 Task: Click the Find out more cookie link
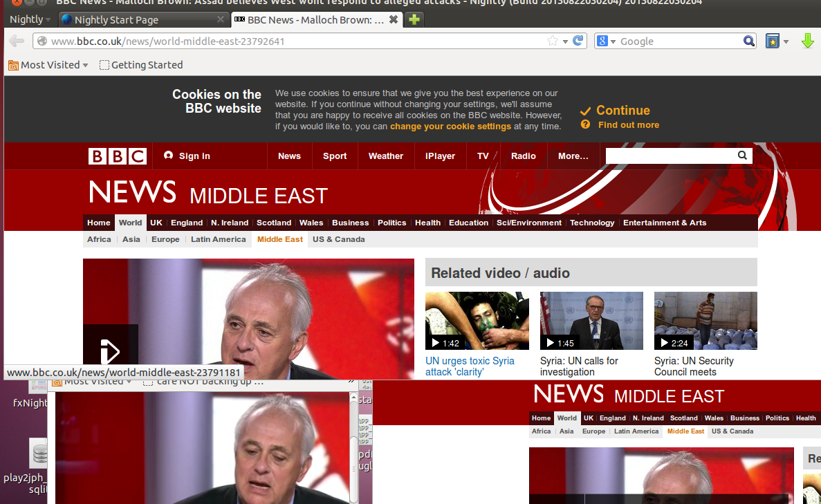629,124
